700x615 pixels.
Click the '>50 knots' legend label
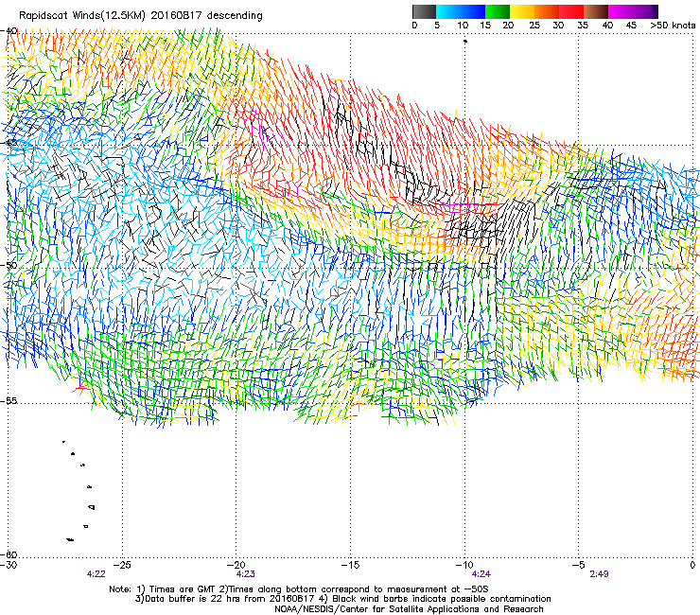tap(673, 26)
